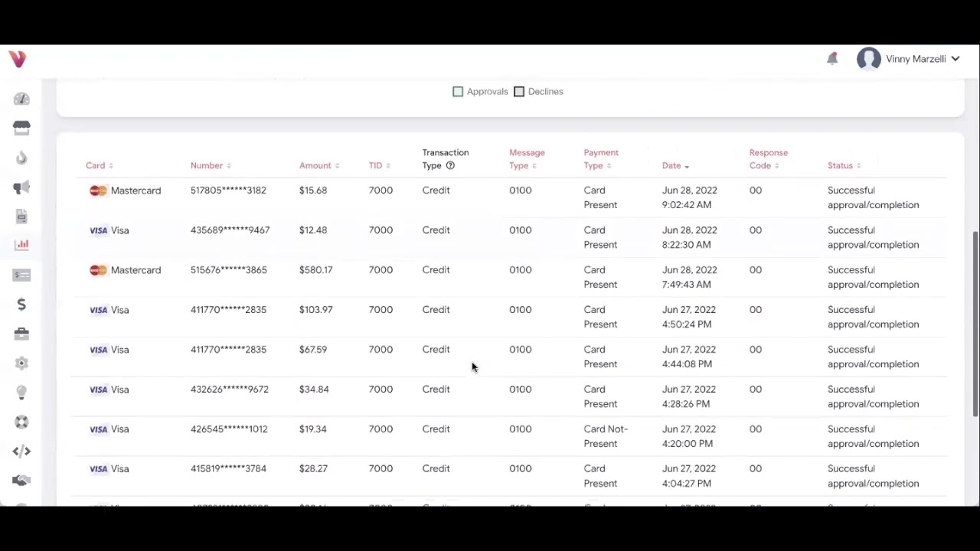Toggle the Declines checkbox
The width and height of the screenshot is (980, 551).
point(519,92)
